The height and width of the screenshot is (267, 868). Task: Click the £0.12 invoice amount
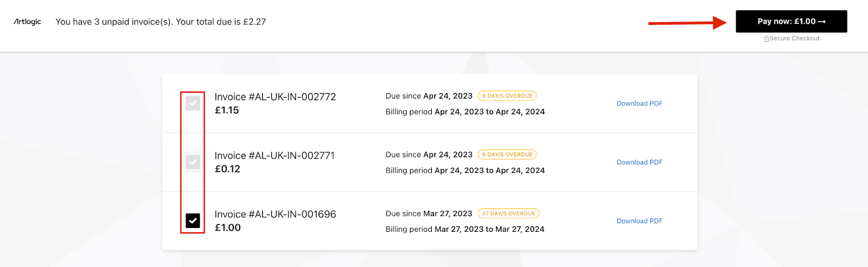tap(227, 169)
